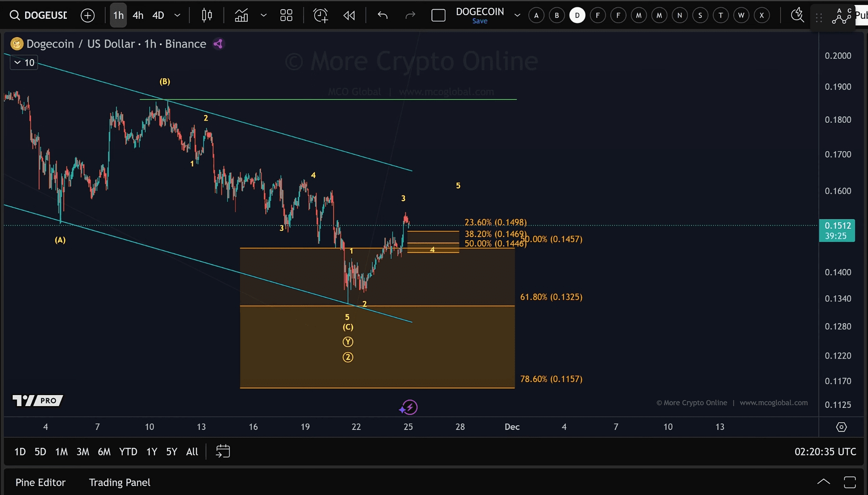Image resolution: width=868 pixels, height=495 pixels.
Task: Set the chart range to YTD
Action: point(128,451)
